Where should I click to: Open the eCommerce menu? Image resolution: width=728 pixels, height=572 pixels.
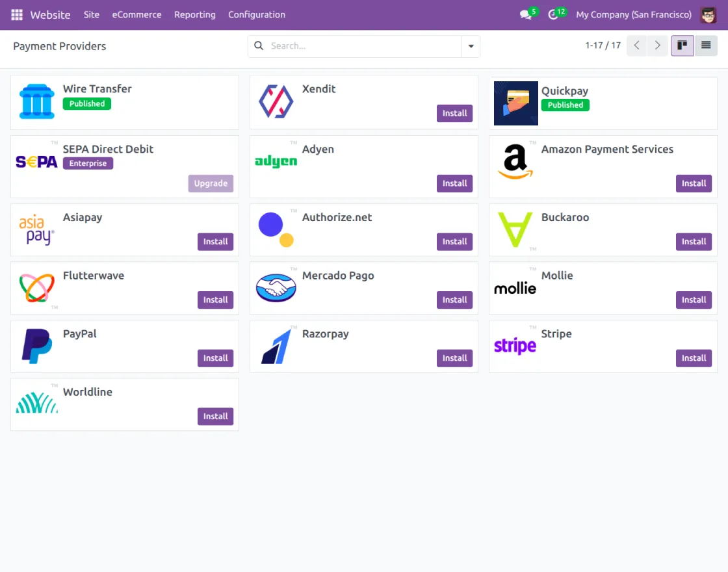coord(136,14)
